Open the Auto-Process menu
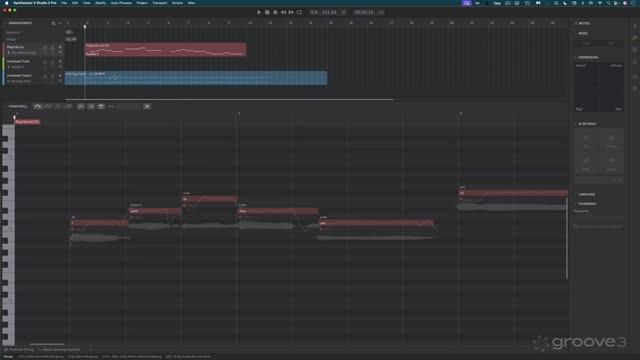Viewport: 640px width, 360px height. tap(121, 3)
